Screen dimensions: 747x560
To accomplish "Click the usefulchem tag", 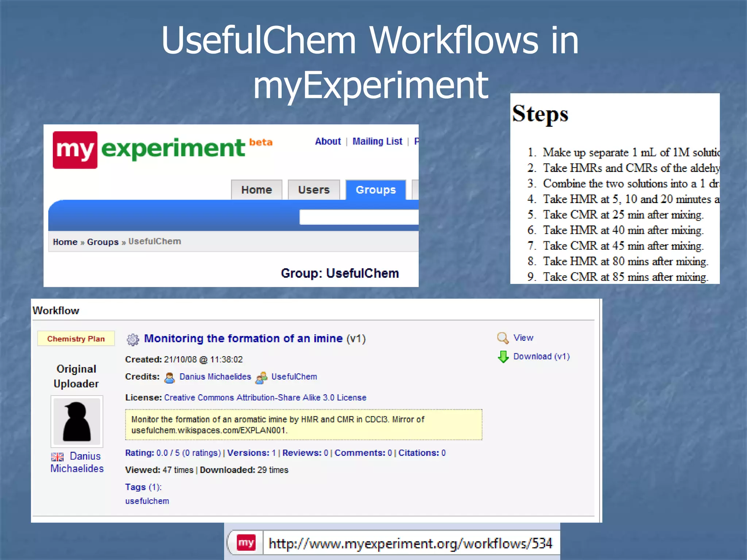I will point(147,501).
